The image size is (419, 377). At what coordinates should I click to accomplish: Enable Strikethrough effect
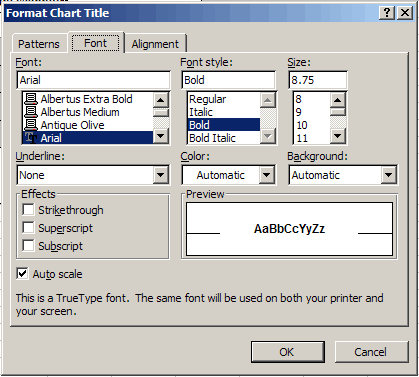coord(28,210)
